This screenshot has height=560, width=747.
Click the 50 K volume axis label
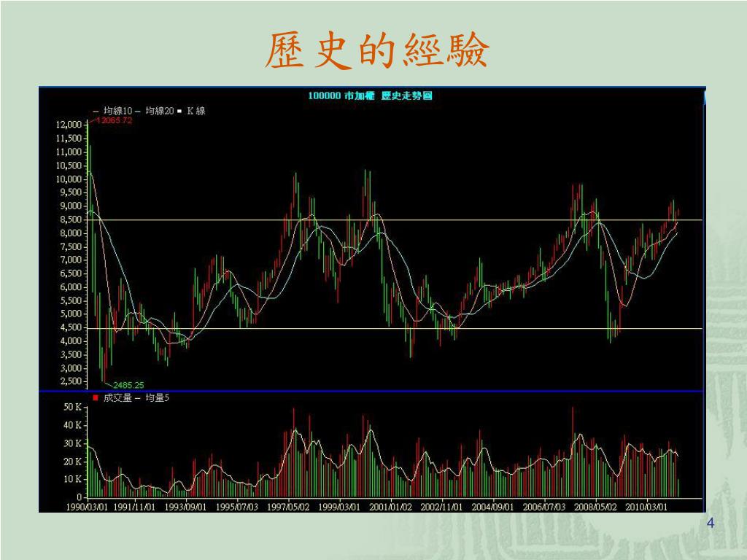[72, 407]
